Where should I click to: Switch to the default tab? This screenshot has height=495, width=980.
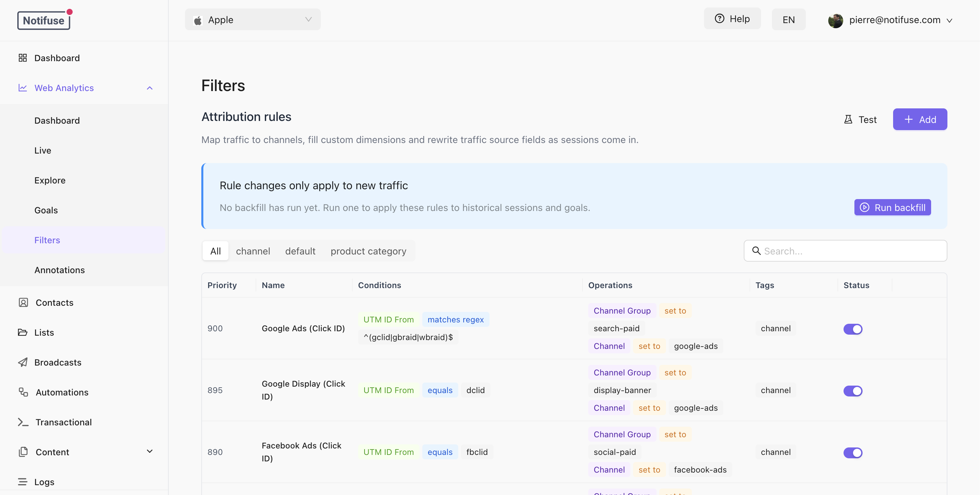pyautogui.click(x=300, y=251)
